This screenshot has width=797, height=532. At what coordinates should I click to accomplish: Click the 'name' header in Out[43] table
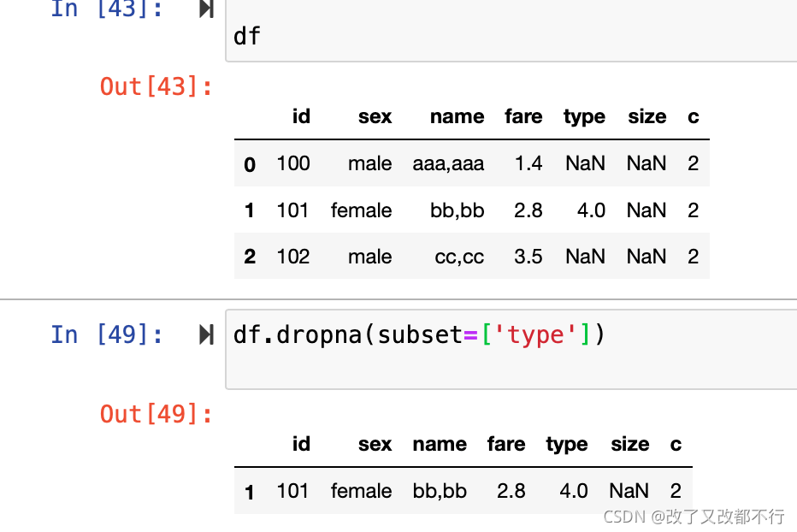(457, 117)
